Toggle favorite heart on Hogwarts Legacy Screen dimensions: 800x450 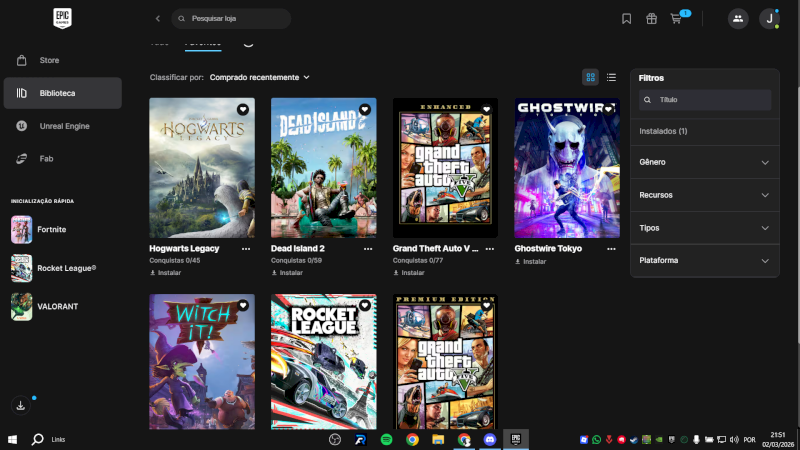pos(243,109)
